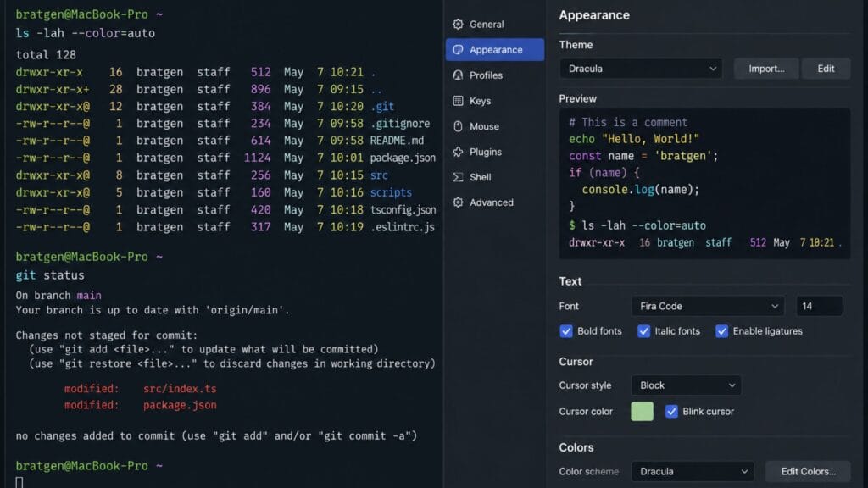This screenshot has height=488, width=868.
Task: Click '.eslintrc.js' in the listing
Action: tap(403, 227)
